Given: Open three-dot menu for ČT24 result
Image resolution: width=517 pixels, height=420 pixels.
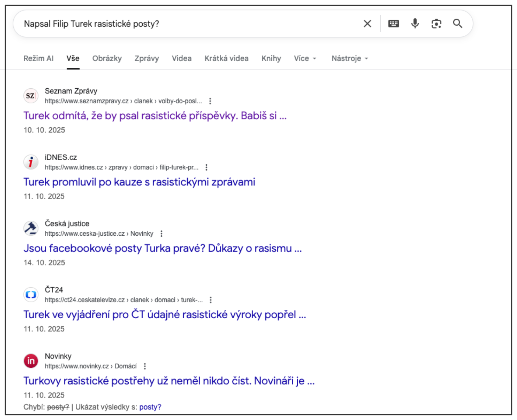Looking at the screenshot, I should [210, 300].
